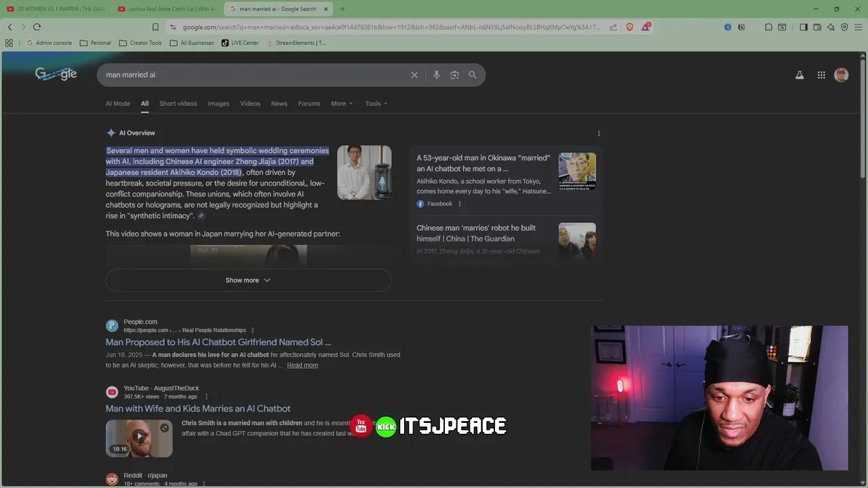Open Google account profile picture
868x488 pixels.
click(x=842, y=75)
